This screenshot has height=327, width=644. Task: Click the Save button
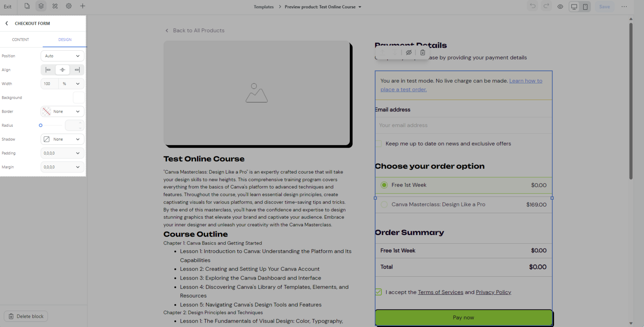pyautogui.click(x=605, y=6)
